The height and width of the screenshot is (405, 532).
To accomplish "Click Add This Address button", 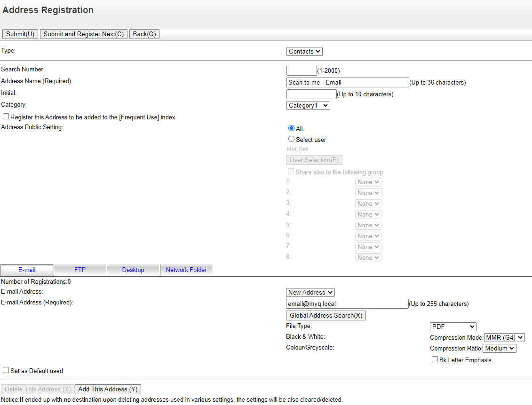I will tap(107, 389).
